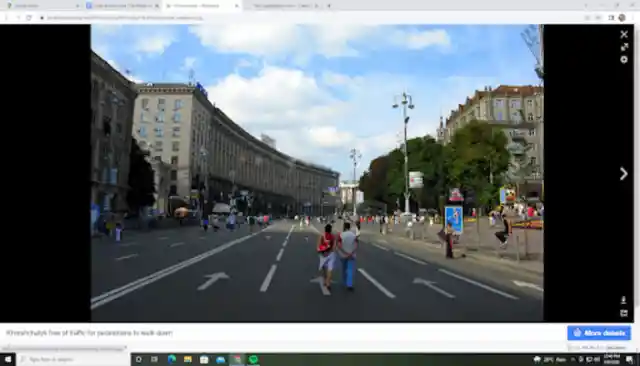
Task: Close the active browser tab
Action: tap(236, 6)
